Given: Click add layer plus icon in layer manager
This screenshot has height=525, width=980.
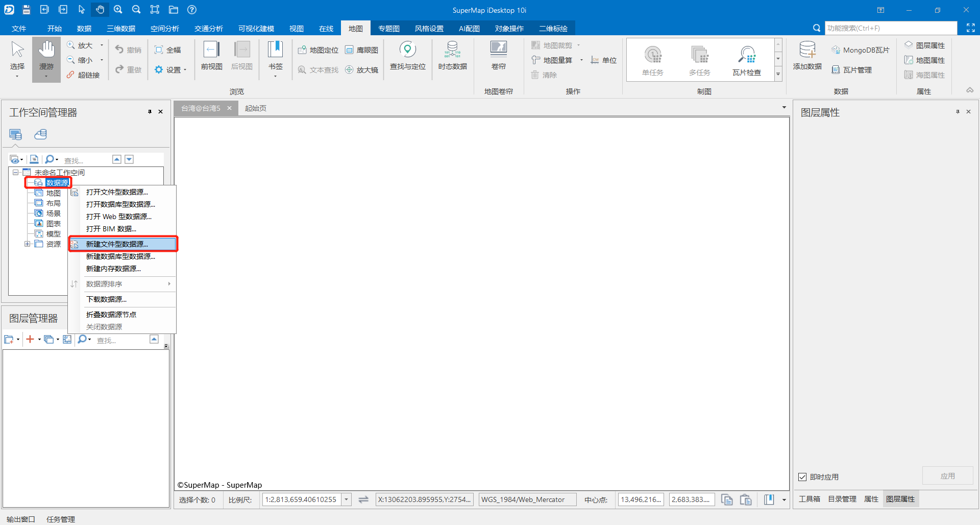Looking at the screenshot, I should (30, 339).
